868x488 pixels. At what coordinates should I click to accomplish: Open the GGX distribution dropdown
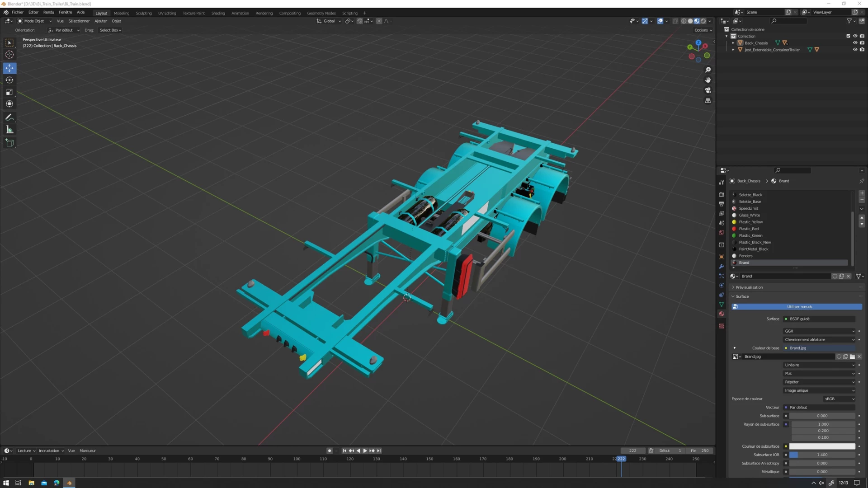(819, 331)
